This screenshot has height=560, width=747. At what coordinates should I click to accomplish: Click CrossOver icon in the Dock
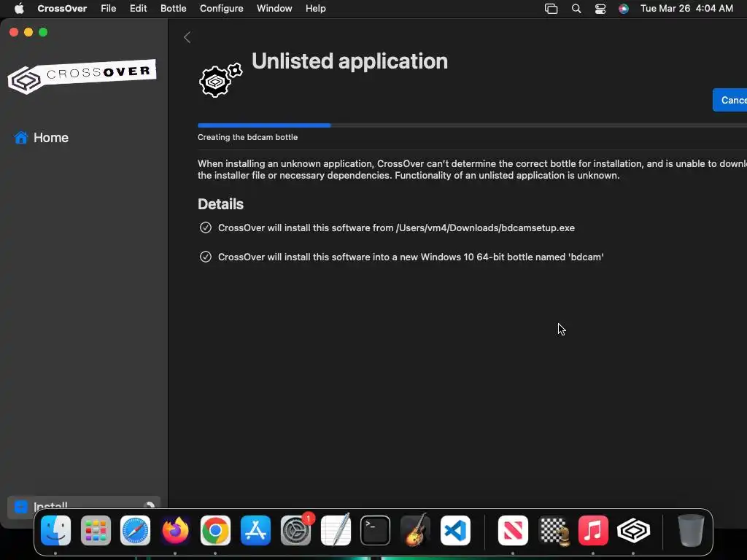[633, 530]
